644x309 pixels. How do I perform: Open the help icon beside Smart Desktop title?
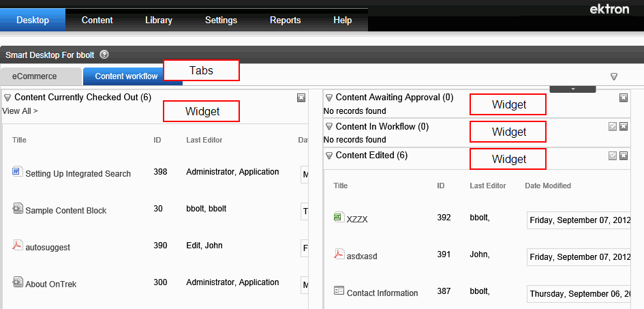pyautogui.click(x=104, y=55)
